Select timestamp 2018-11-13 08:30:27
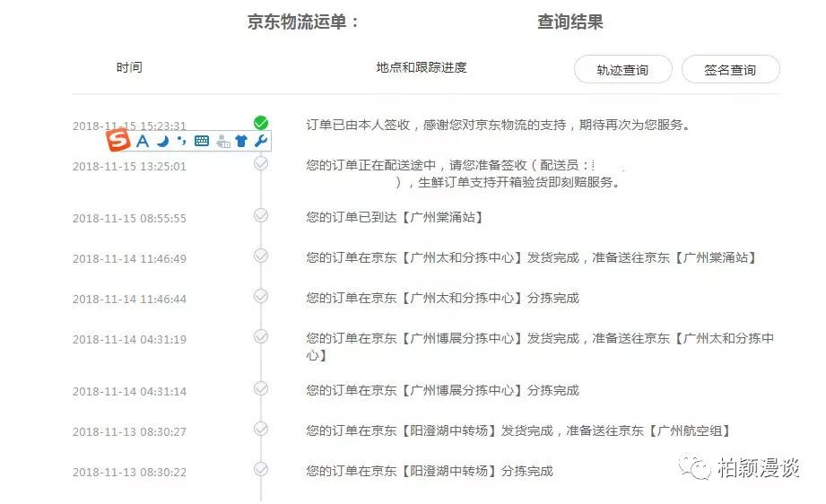 click(129, 432)
